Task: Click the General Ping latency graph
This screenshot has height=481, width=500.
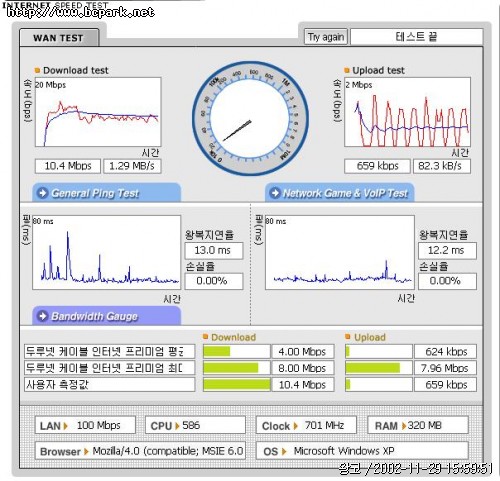Action: click(107, 252)
